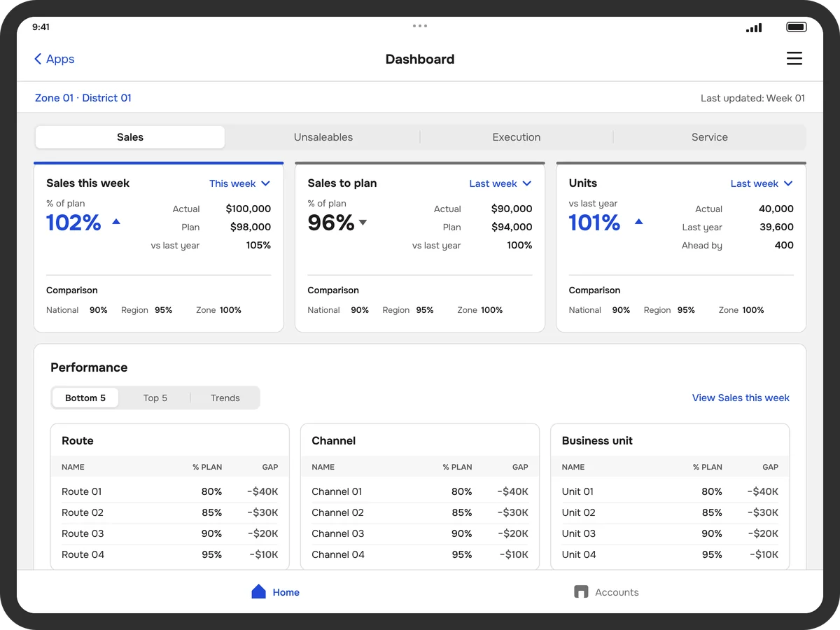Select the Unit 04 row
Viewport: 840px width, 630px height.
click(x=670, y=554)
